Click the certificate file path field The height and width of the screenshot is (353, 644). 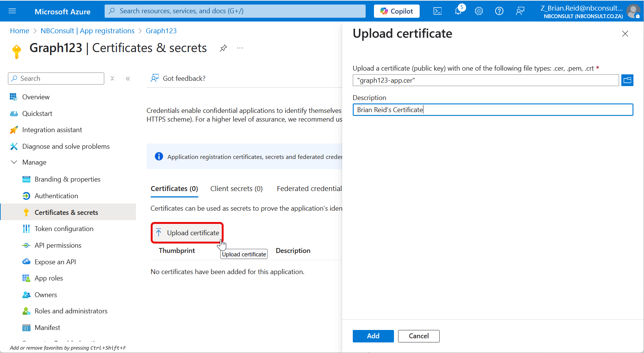[486, 80]
